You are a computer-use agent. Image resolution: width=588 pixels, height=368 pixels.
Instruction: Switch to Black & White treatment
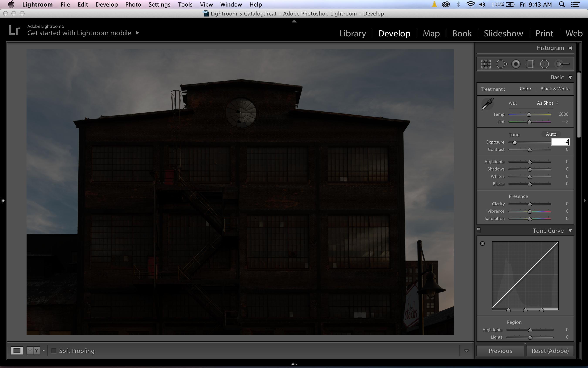(x=555, y=89)
